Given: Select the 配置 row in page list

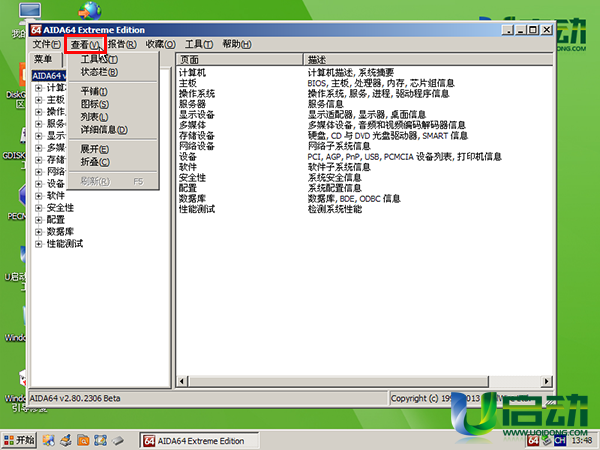Looking at the screenshot, I should point(188,188).
